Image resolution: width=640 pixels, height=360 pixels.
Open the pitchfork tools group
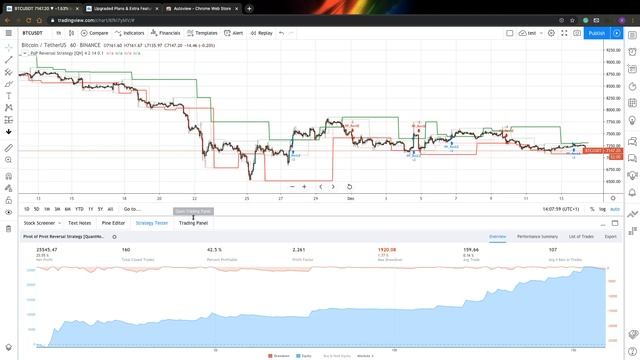(x=9, y=72)
